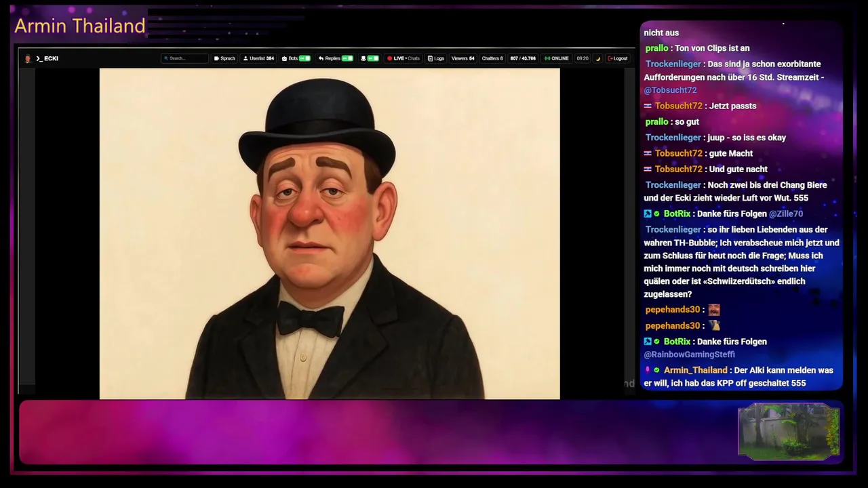This screenshot has width=868, height=488.
Task: Click the Viewers 64 counter
Action: [463, 58]
